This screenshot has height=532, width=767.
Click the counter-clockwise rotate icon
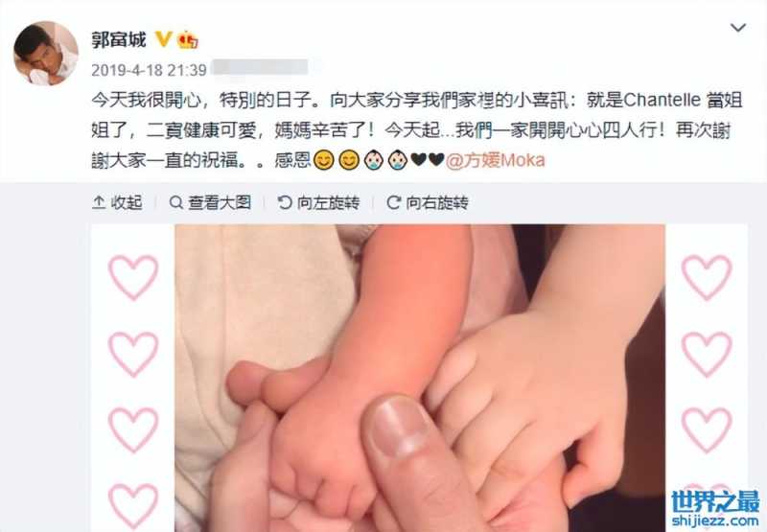[x=284, y=202]
